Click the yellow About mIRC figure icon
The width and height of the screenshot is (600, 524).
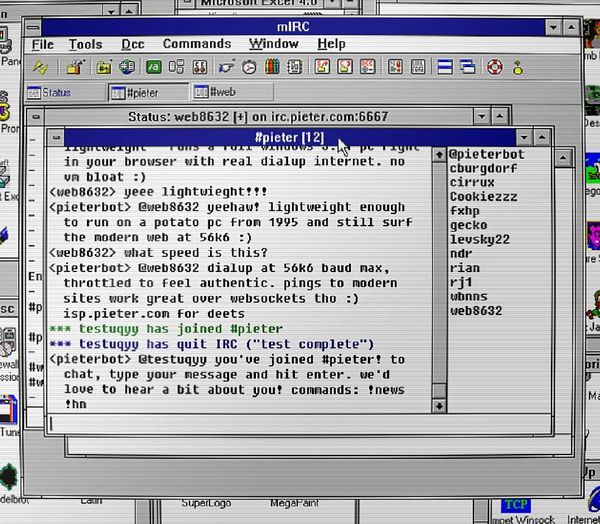coord(518,67)
